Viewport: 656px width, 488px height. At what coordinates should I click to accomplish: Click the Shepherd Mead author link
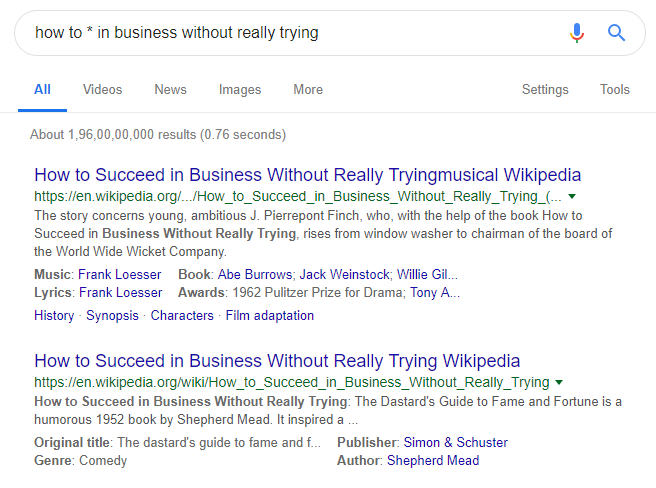click(x=432, y=461)
